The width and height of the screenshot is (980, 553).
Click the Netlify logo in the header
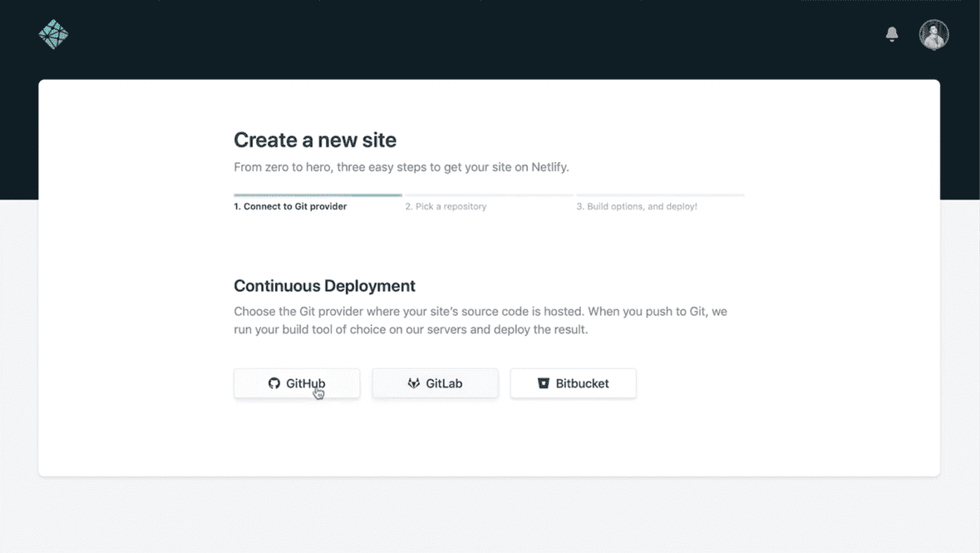pyautogui.click(x=53, y=34)
